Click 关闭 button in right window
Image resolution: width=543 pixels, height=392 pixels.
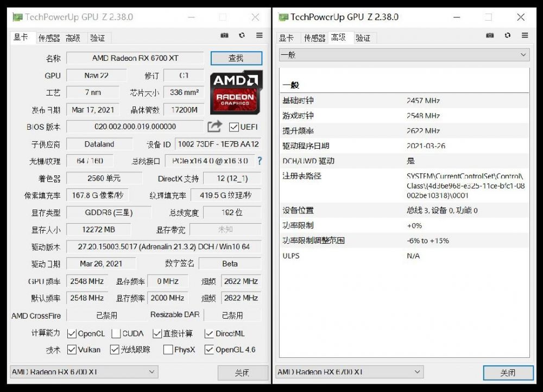point(508,372)
